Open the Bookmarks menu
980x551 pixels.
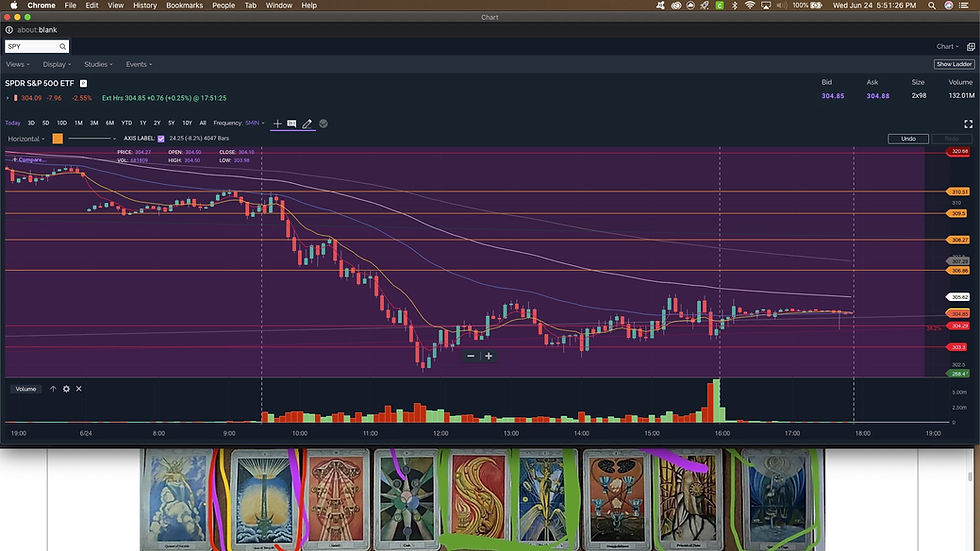184,5
